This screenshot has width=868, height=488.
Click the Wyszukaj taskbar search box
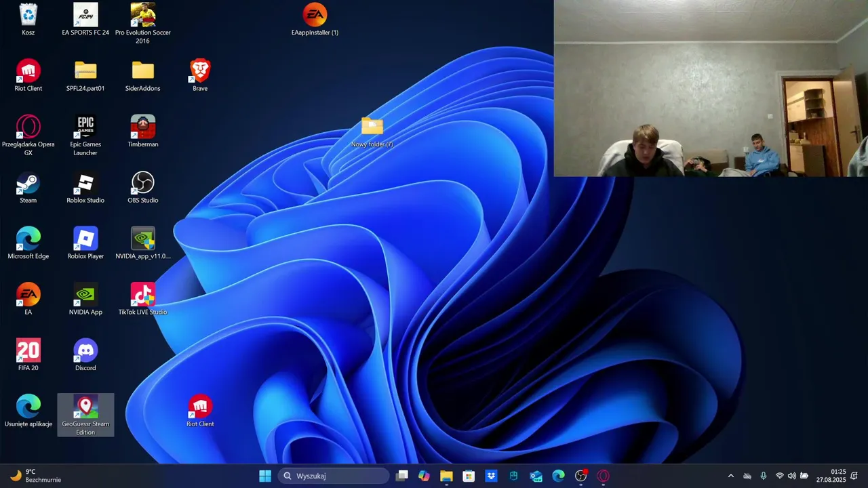(334, 476)
